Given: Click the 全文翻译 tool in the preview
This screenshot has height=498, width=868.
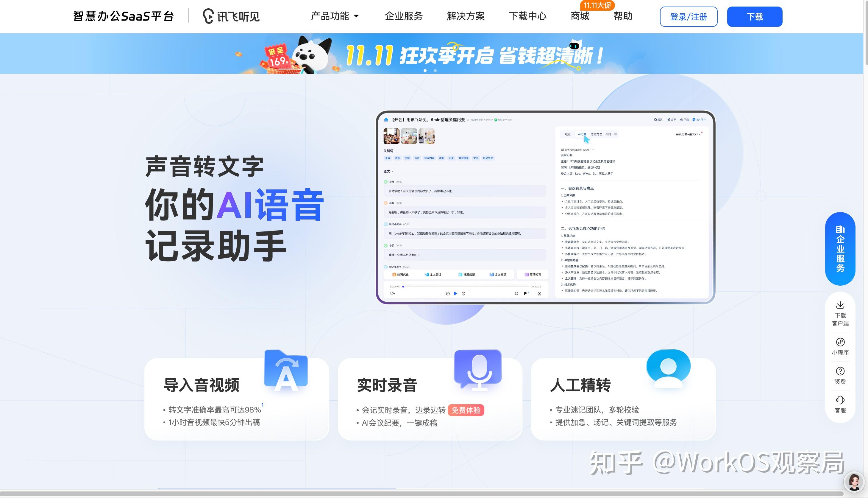Looking at the screenshot, I should click(433, 274).
